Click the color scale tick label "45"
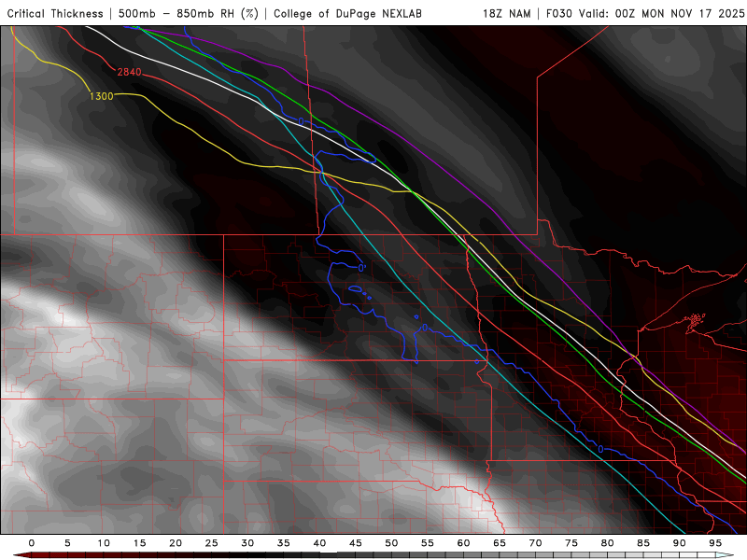This screenshot has width=747, height=560. (x=356, y=543)
